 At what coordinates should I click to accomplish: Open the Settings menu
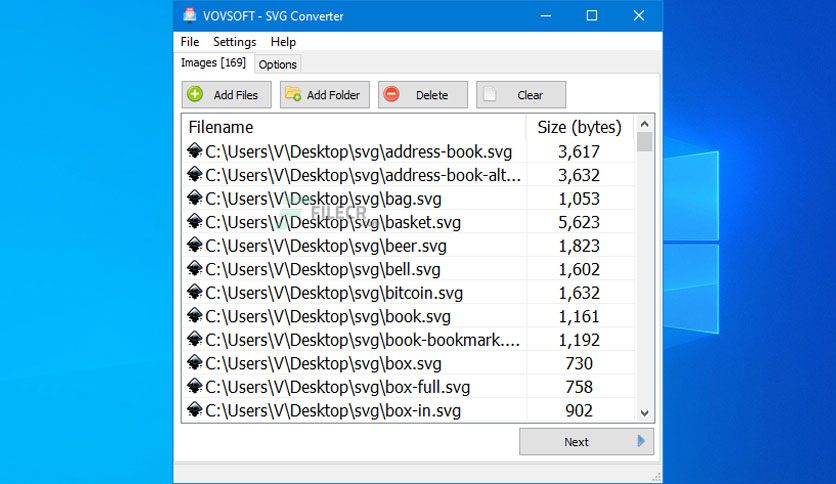coord(235,42)
